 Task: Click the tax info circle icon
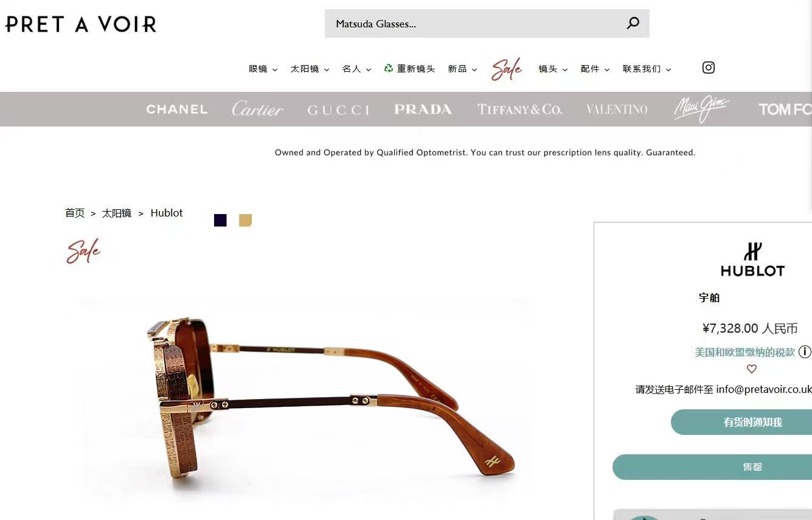(x=805, y=352)
